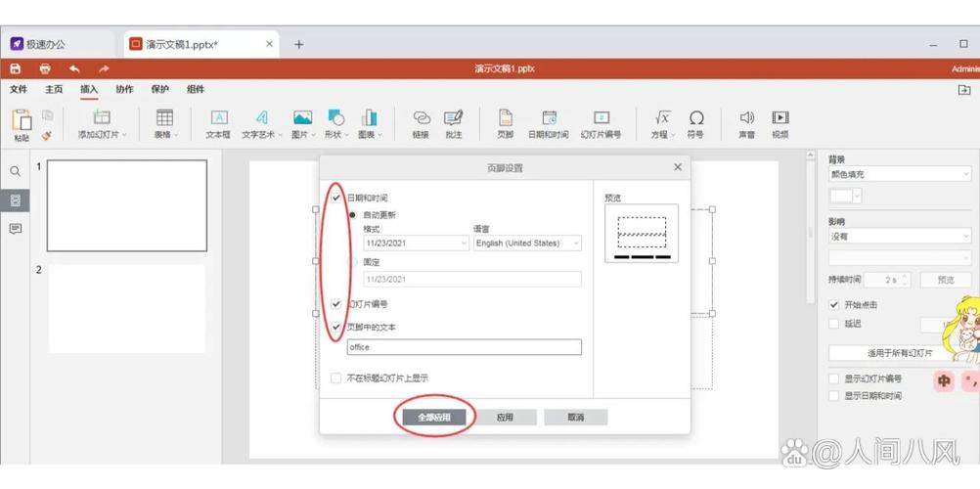Toggle the 开始点击 checkbox in right panel
Screen dimensions: 980x489
[x=833, y=304]
